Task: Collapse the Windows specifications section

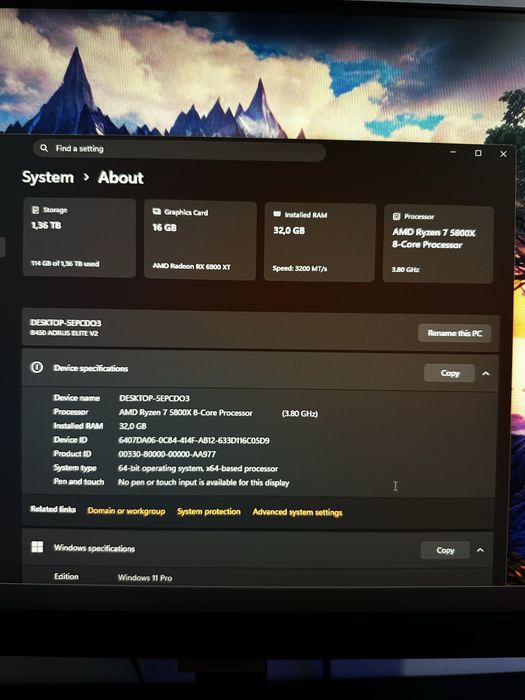Action: point(480,550)
